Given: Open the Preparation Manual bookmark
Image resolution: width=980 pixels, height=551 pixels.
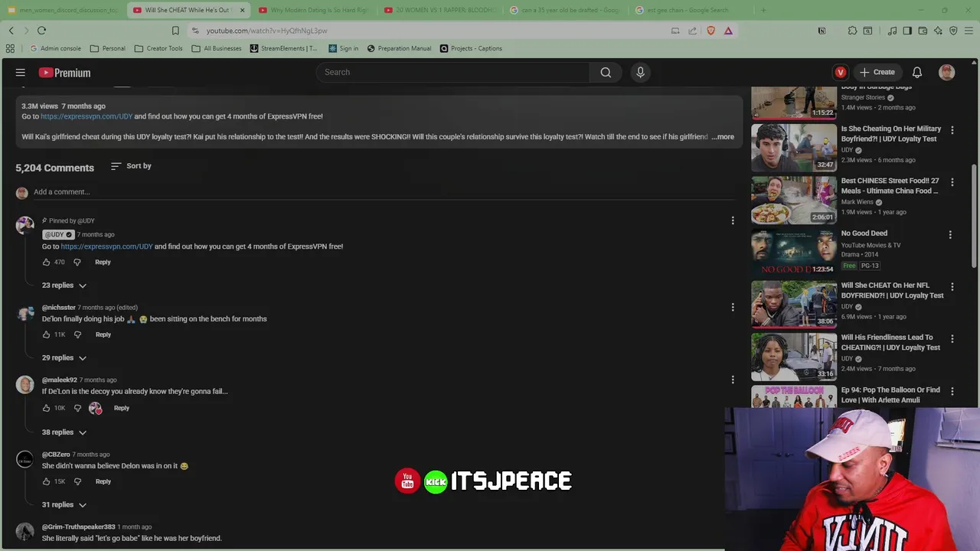Looking at the screenshot, I should pos(399,48).
